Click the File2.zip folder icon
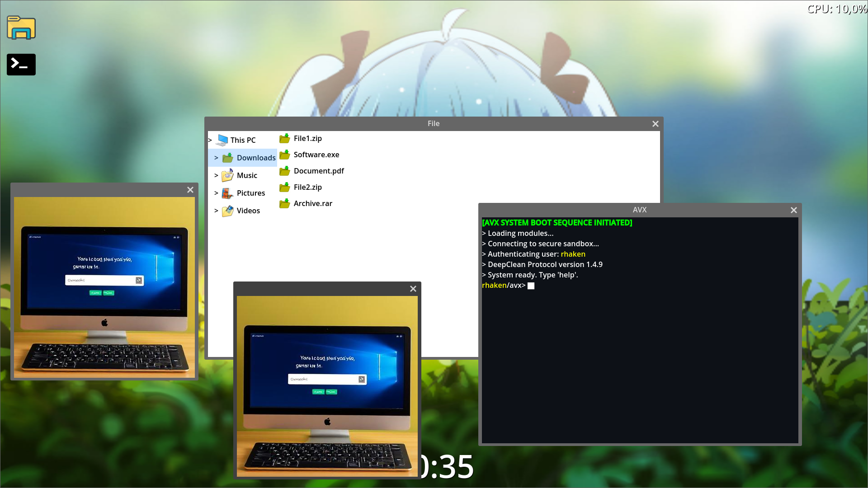This screenshot has width=868, height=488. click(x=285, y=187)
